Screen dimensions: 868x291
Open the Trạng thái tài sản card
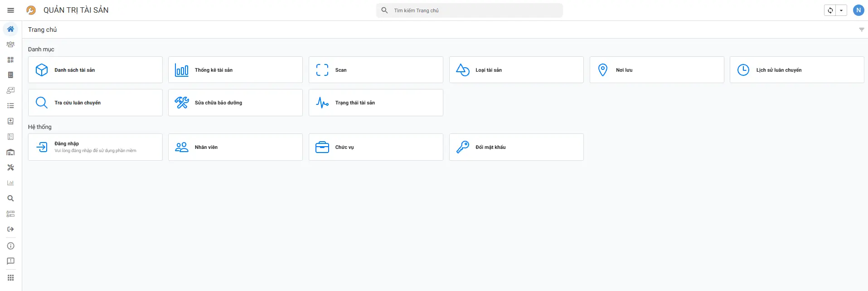coord(376,103)
